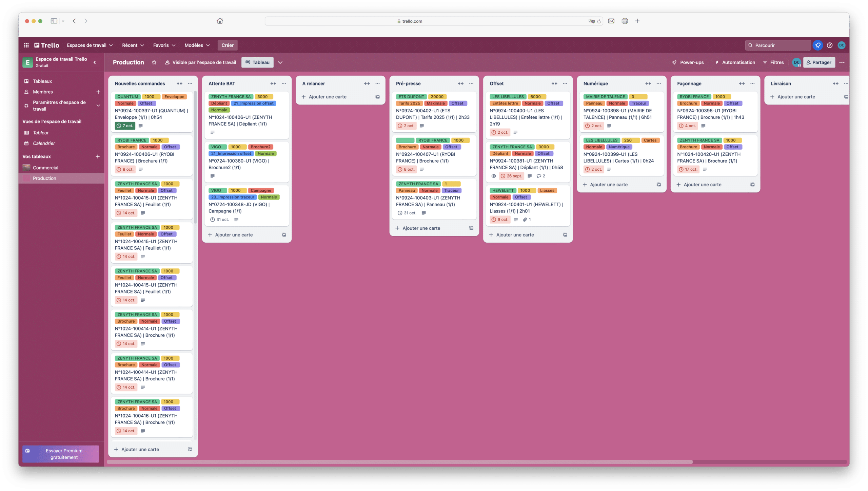868x491 pixels.
Task: Open board views chevron dropdown
Action: [280, 62]
